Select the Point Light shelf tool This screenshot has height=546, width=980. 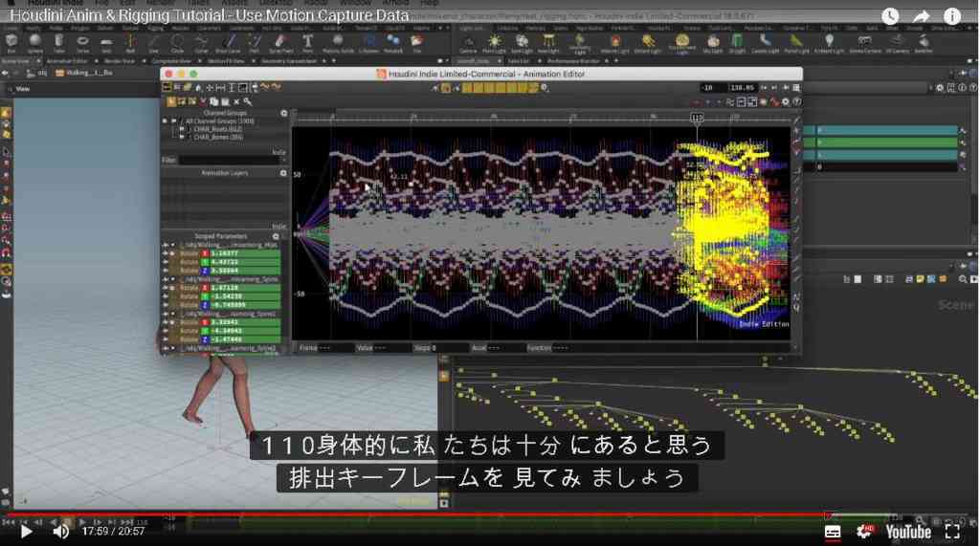(494, 43)
